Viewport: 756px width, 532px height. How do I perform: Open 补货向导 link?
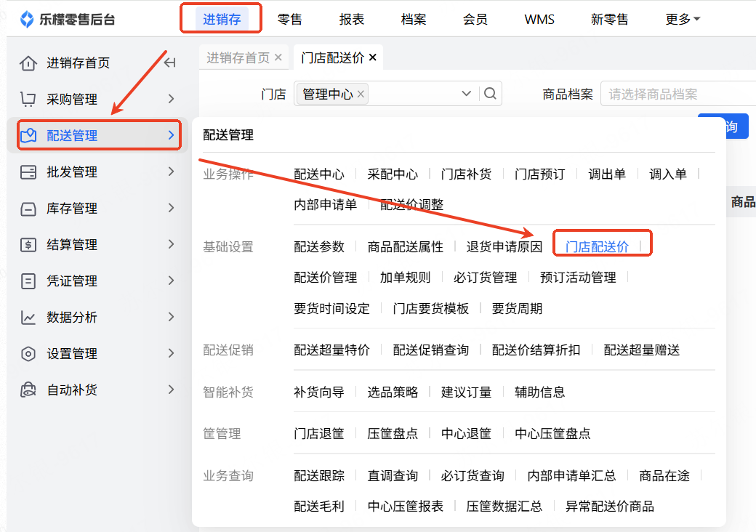point(319,392)
